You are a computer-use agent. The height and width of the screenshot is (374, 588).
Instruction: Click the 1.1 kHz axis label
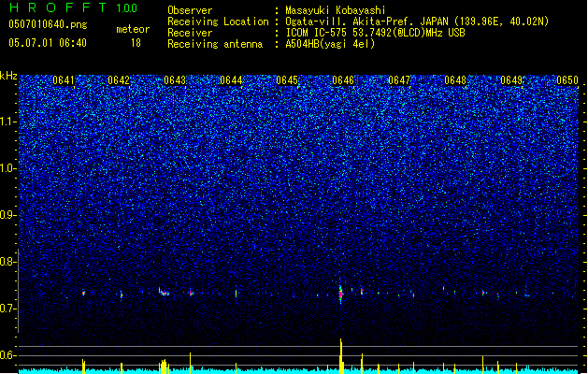coord(7,122)
